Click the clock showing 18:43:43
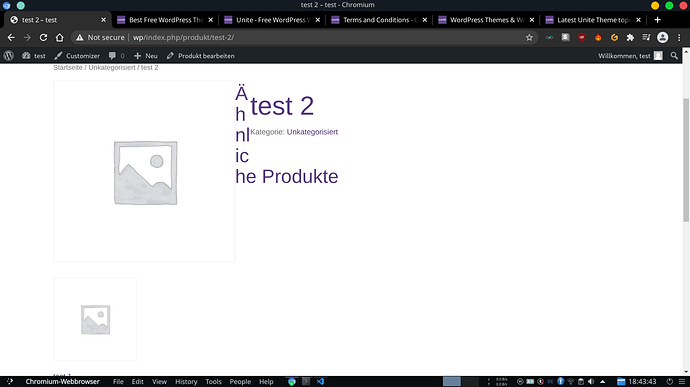 [642, 382]
